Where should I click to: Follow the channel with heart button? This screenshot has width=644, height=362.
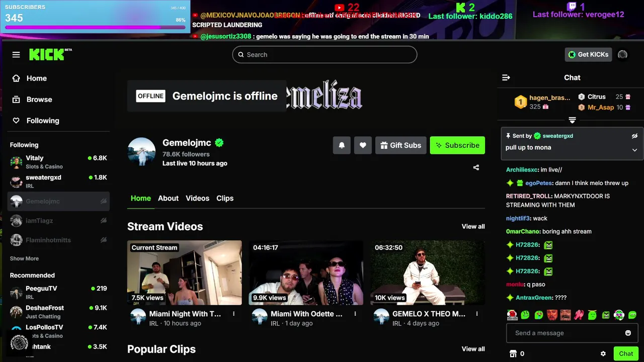point(363,145)
